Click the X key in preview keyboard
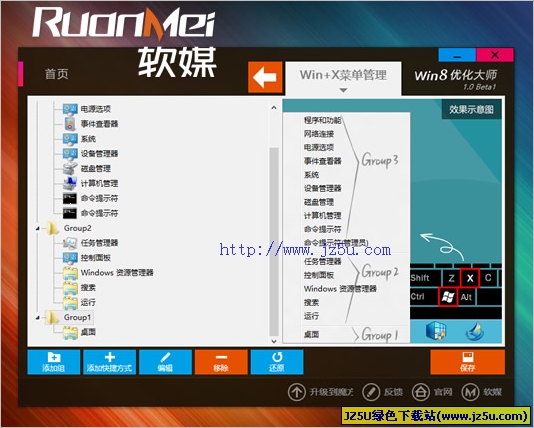Image resolution: width=534 pixels, height=428 pixels. (470, 278)
